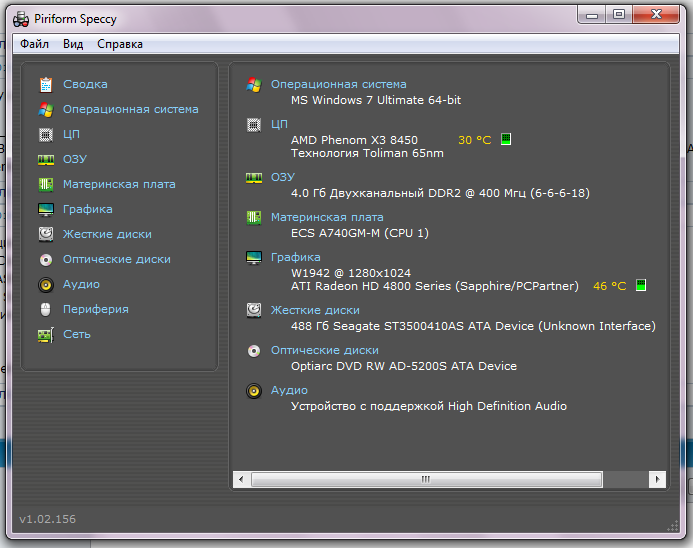The height and width of the screenshot is (548, 693).
Task: Click the Операционная система heading link in main panel
Action: point(338,85)
